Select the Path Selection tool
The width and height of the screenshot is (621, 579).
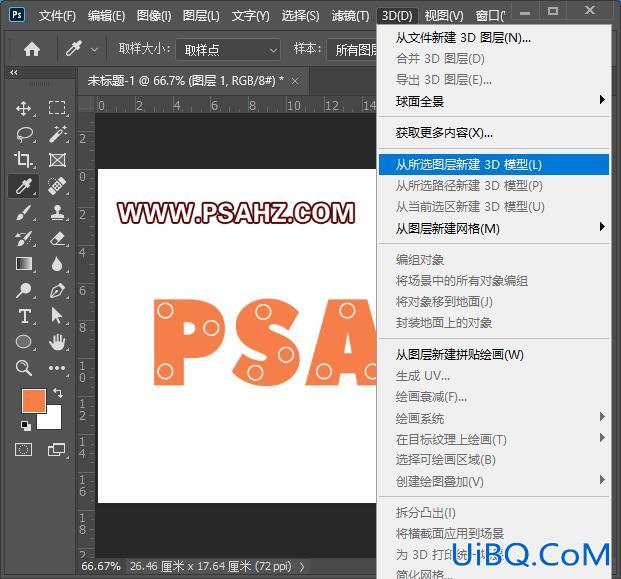point(57,316)
